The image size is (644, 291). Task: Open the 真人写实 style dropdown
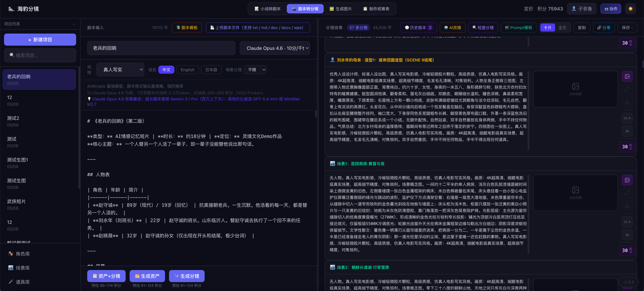(x=120, y=69)
